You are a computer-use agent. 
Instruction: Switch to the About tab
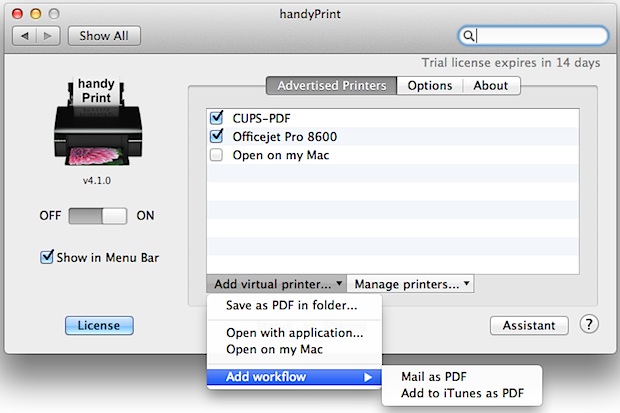point(490,86)
